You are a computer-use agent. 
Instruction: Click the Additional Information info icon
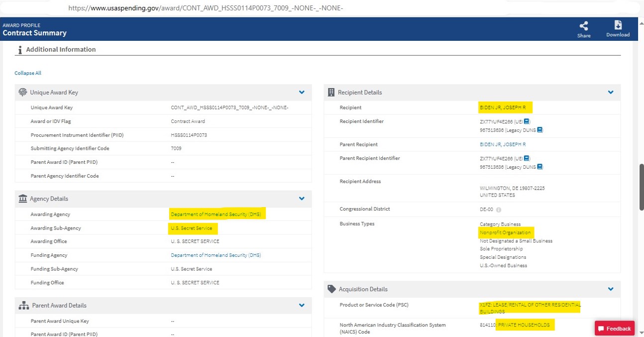pos(20,50)
